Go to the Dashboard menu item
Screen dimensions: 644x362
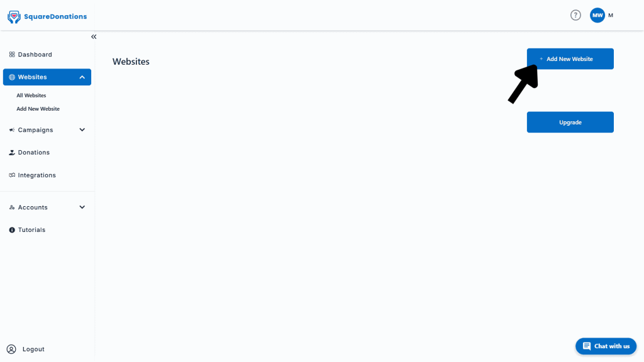tap(47, 55)
